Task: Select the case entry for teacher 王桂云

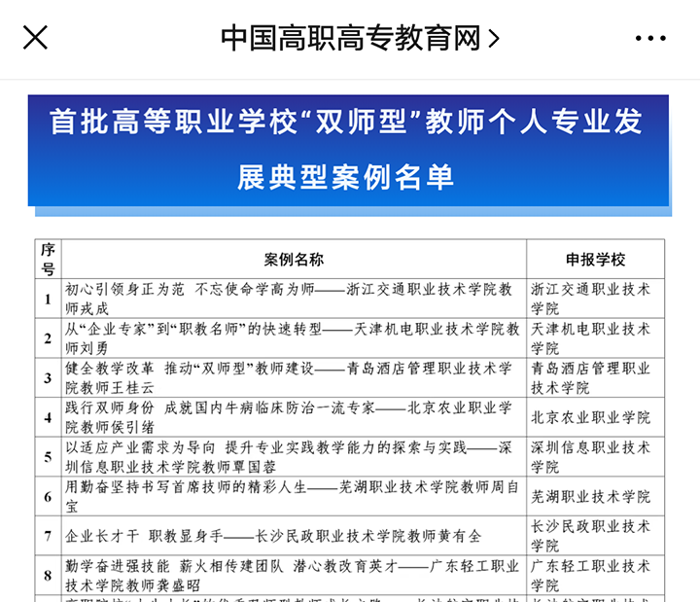Action: [x=294, y=377]
